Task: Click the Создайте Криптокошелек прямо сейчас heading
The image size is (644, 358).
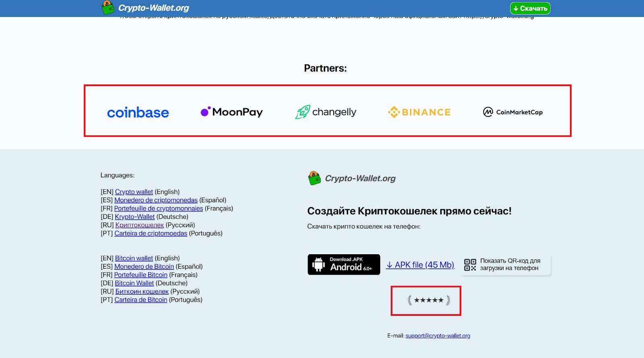Action: (x=409, y=211)
